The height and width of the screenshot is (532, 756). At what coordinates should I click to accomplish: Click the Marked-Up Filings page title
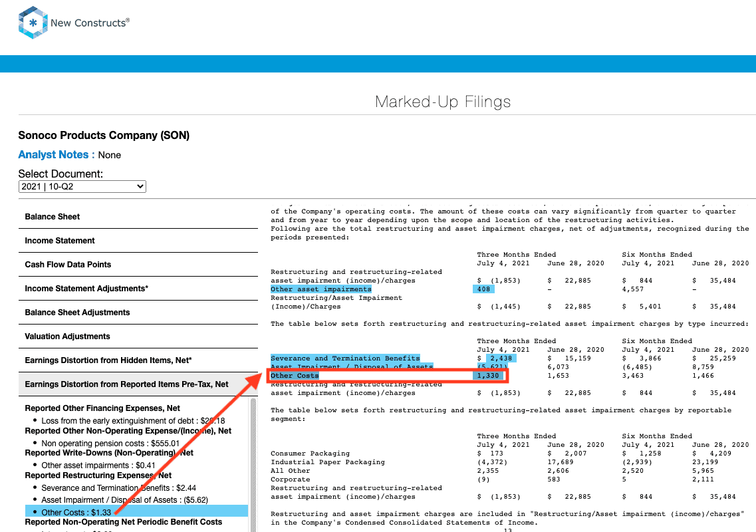tap(443, 101)
